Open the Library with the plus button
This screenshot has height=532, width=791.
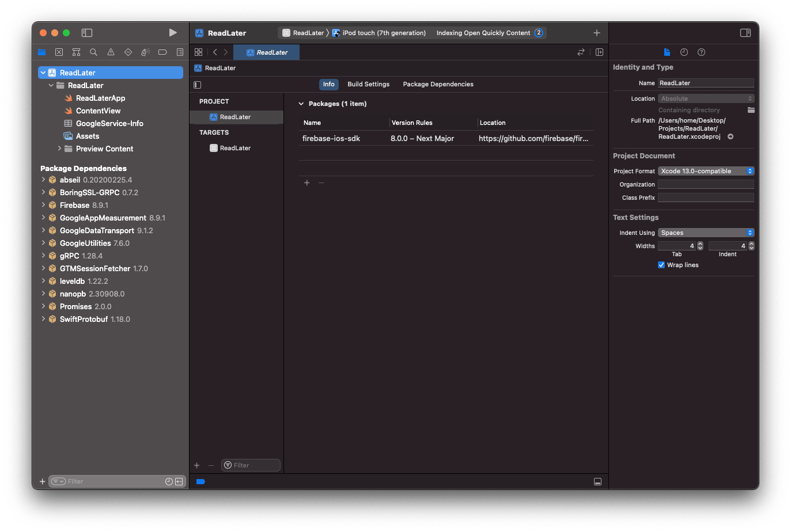pos(597,33)
